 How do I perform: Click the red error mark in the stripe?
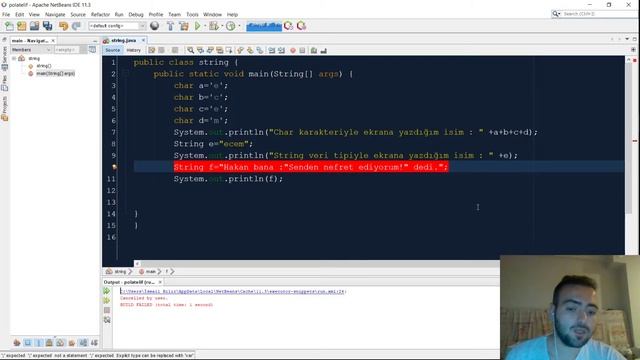pos(635,141)
